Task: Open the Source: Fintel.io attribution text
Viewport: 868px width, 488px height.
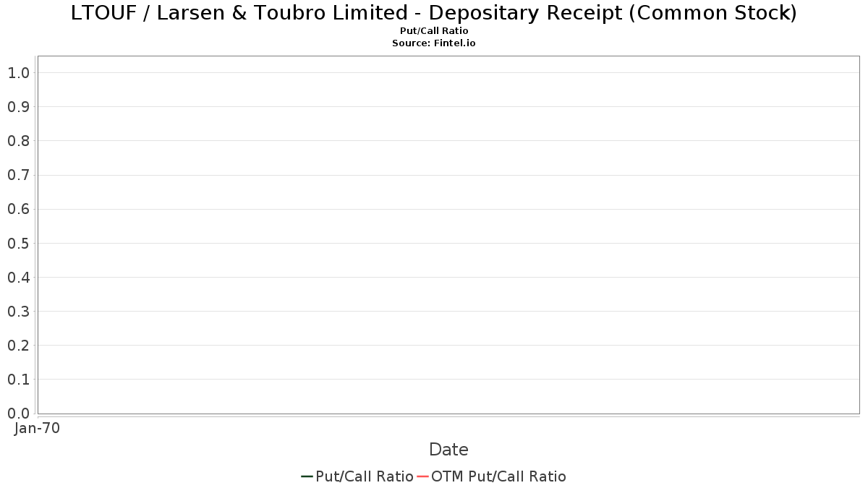Action: point(434,43)
